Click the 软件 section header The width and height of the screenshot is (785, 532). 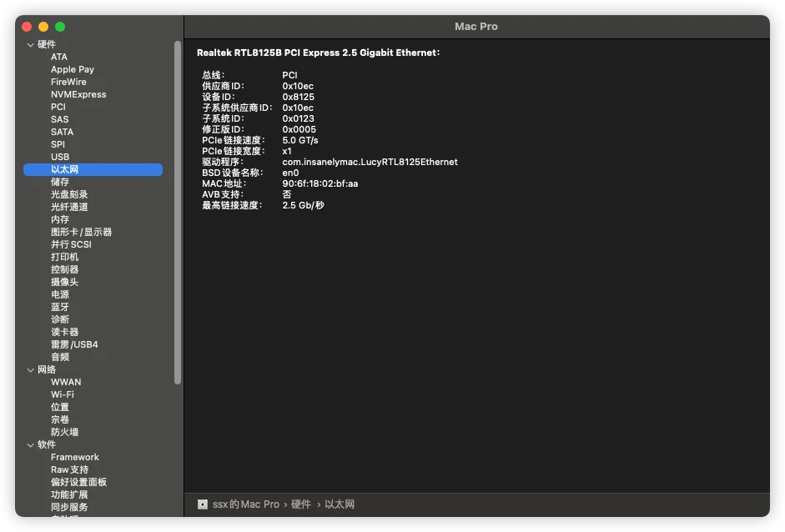(47, 445)
